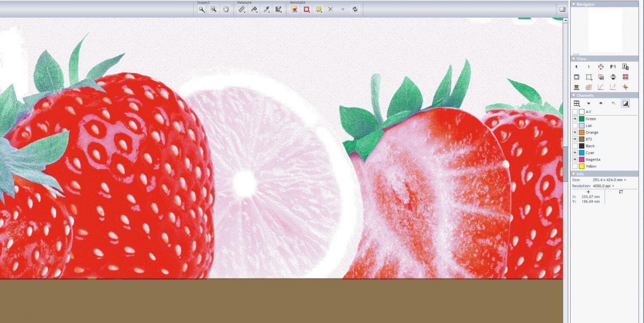This screenshot has width=644, height=323.
Task: Show the Lak channel
Action: coord(575,125)
